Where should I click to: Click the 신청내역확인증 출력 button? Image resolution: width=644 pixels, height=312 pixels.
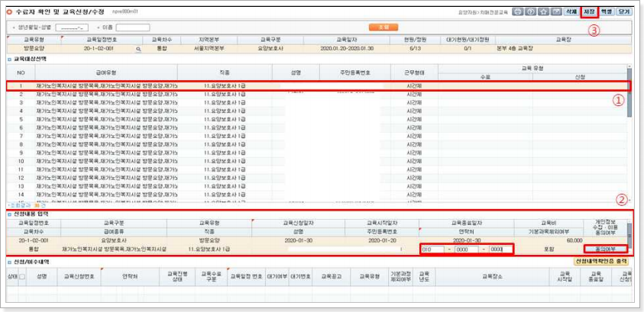tap(601, 261)
